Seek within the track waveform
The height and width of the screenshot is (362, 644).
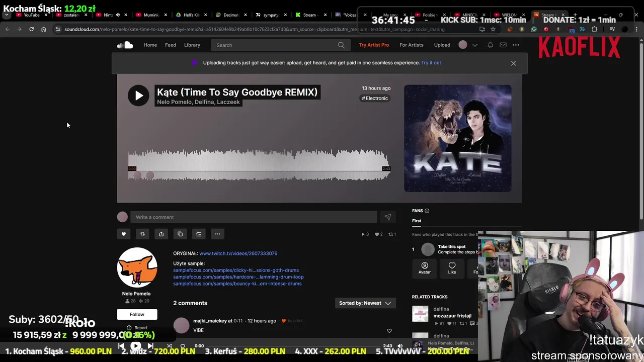click(259, 166)
